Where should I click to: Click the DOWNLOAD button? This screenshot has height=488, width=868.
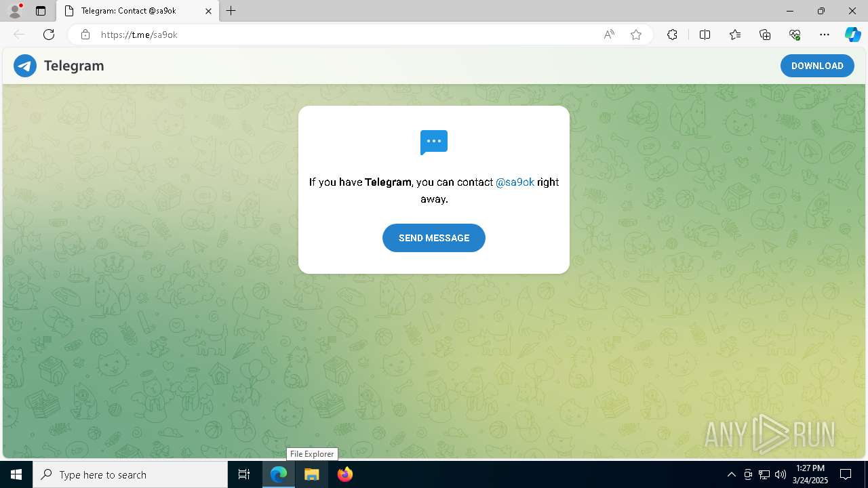[x=817, y=66]
